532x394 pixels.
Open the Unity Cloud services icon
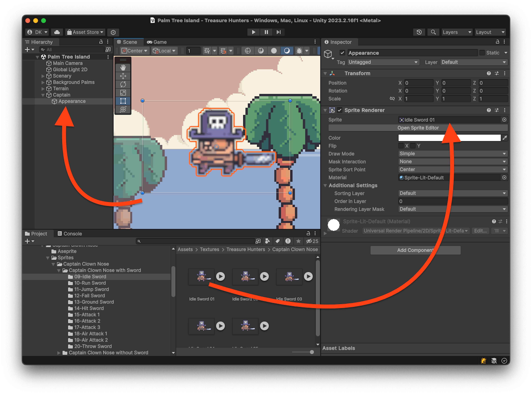pos(57,32)
